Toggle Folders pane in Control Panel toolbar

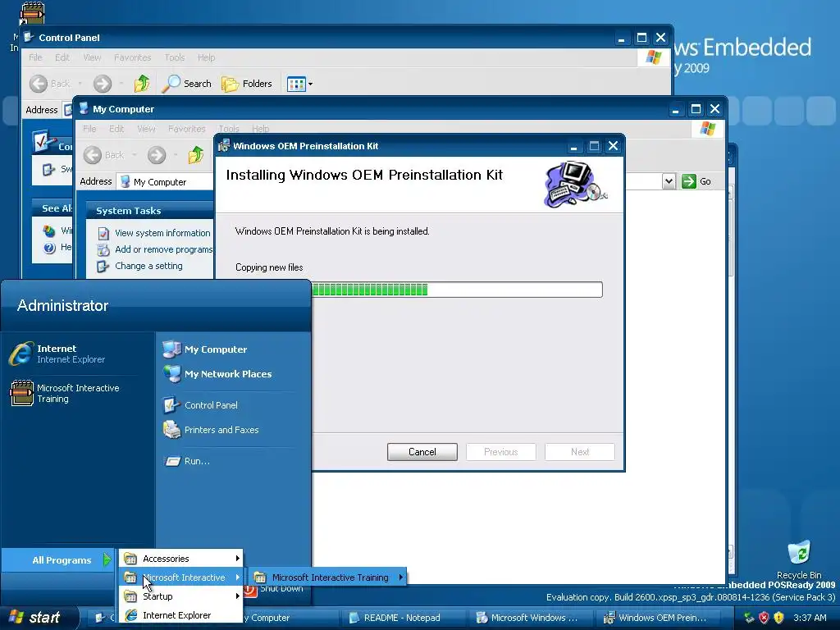point(246,84)
